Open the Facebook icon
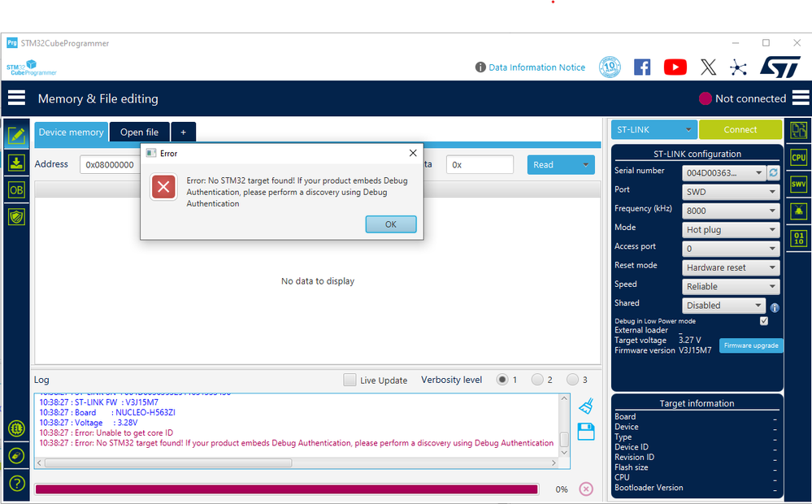Viewport: 812px width, 504px height. (x=642, y=67)
